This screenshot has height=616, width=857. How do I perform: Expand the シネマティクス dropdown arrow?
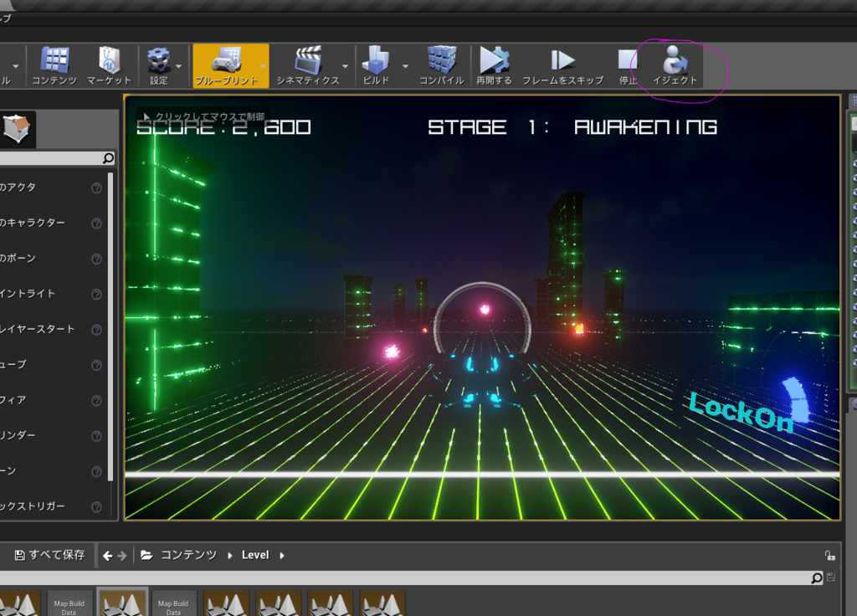(345, 66)
